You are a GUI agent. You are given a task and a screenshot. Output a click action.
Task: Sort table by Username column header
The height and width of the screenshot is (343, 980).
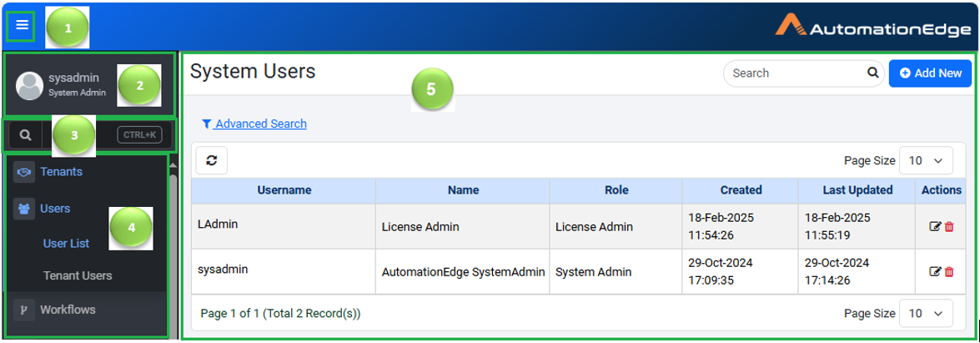pos(284,190)
